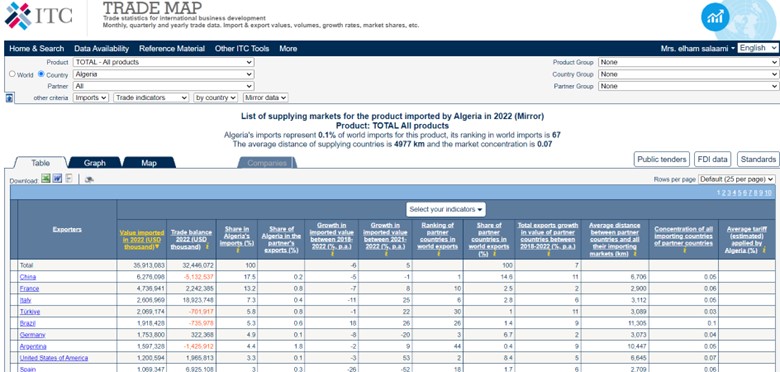Open the Türkiye exporter link
Viewport: 780px width, 372px height.
30,312
